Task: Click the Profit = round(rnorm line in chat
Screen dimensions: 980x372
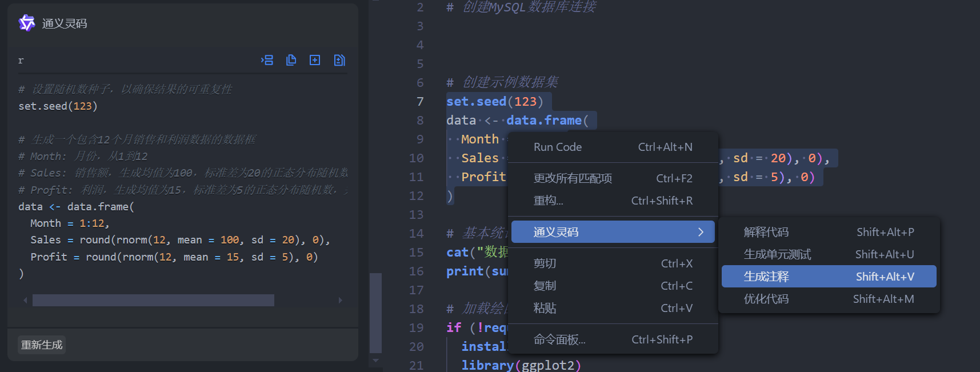Action: [x=174, y=257]
